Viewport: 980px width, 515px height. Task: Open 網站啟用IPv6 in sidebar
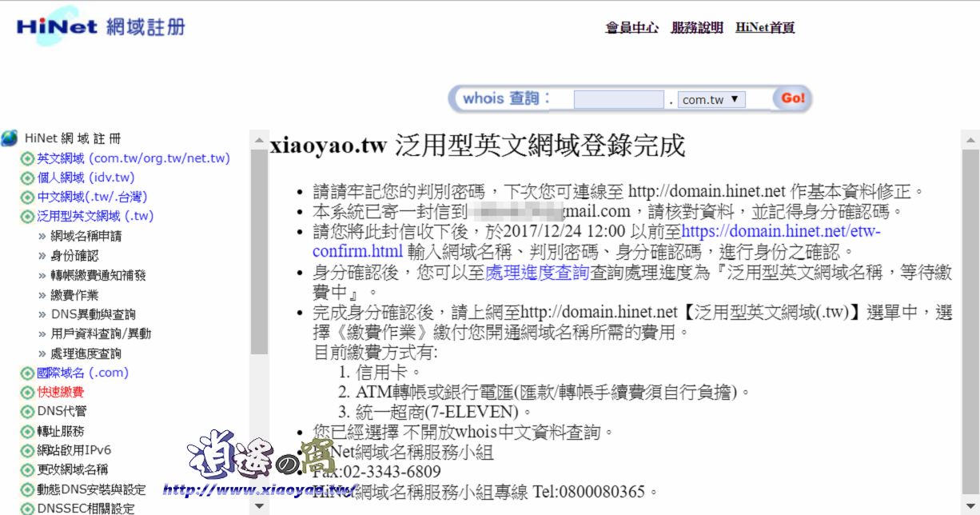click(74, 450)
